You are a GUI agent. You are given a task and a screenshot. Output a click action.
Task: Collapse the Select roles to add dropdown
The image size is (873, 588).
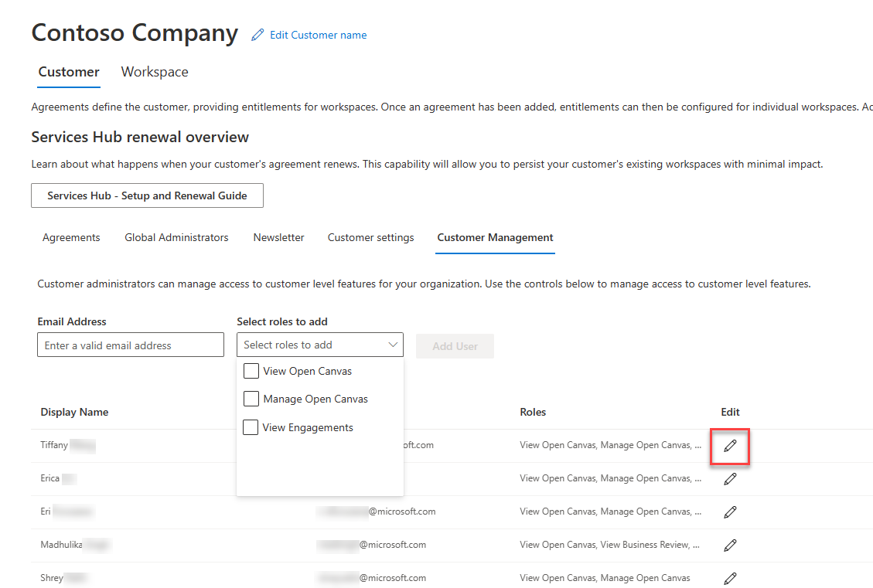(x=393, y=345)
